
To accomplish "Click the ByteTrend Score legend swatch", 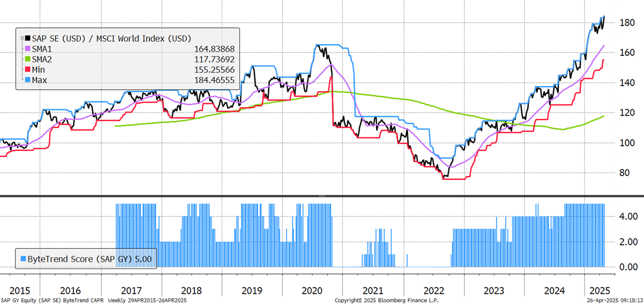I will pyautogui.click(x=23, y=259).
